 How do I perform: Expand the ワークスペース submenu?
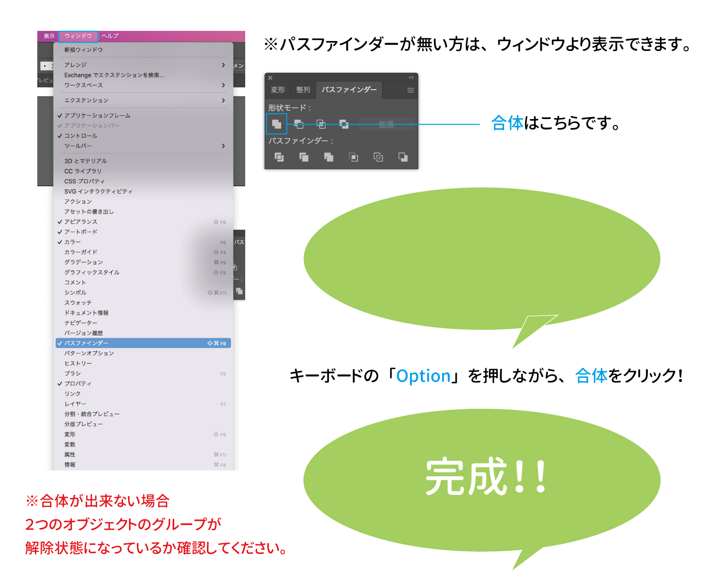[143, 85]
